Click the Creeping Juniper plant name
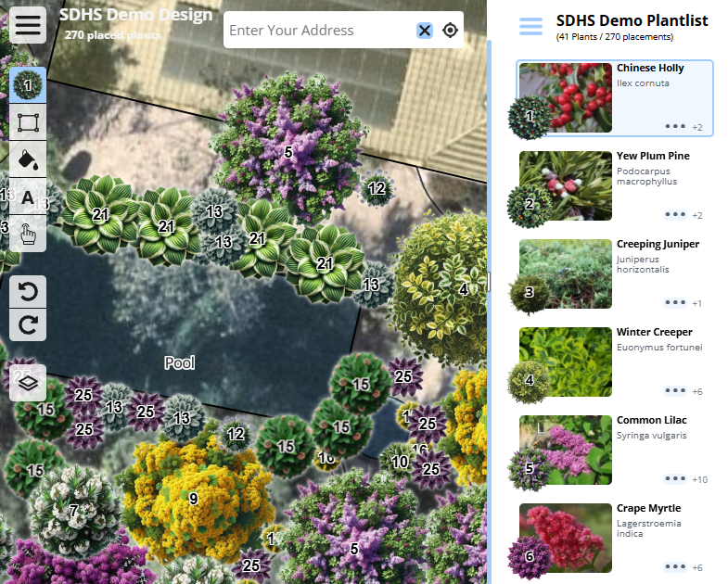Screen dimensions: 728x584 [x=658, y=244]
